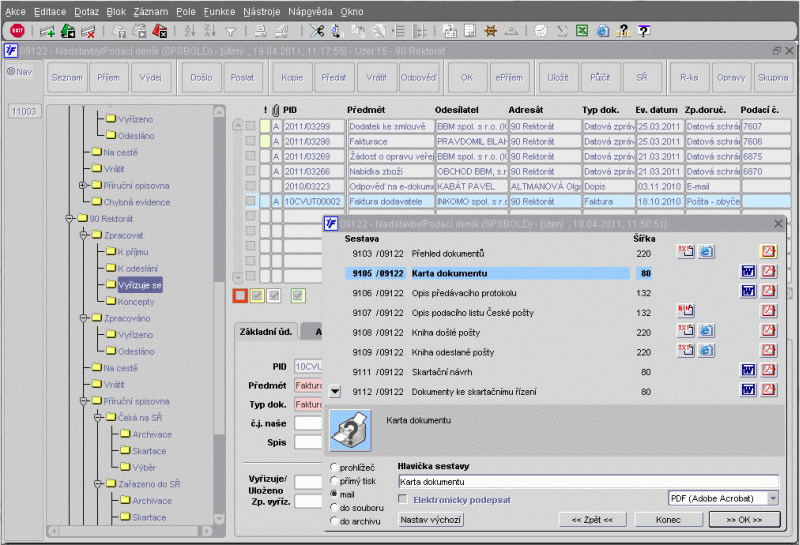The image size is (800, 545).
Task: Click the PDF icon in Karta dokumentu row
Action: [769, 271]
